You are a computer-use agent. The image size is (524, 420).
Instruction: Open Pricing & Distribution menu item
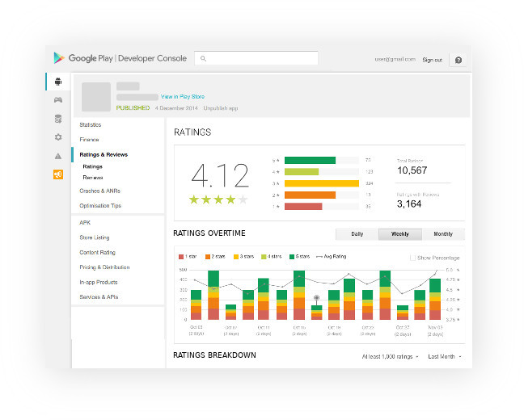(104, 267)
